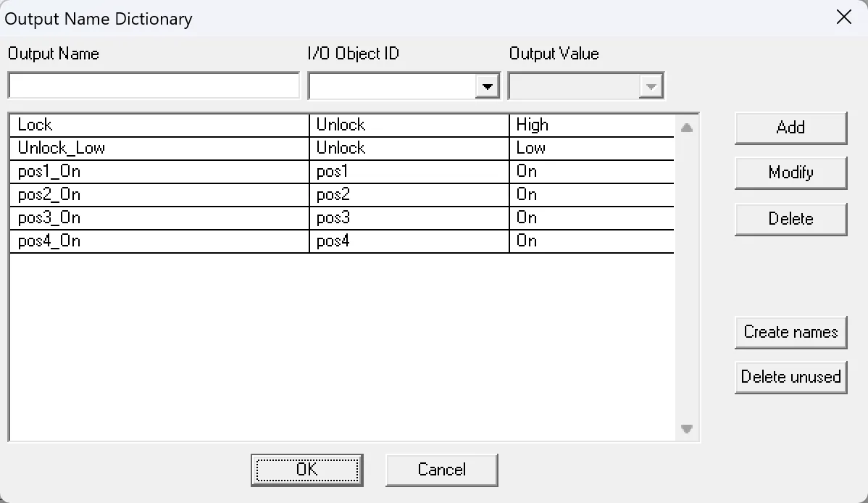The width and height of the screenshot is (868, 503).
Task: Dismiss the dialog with Cancel
Action: click(x=441, y=470)
